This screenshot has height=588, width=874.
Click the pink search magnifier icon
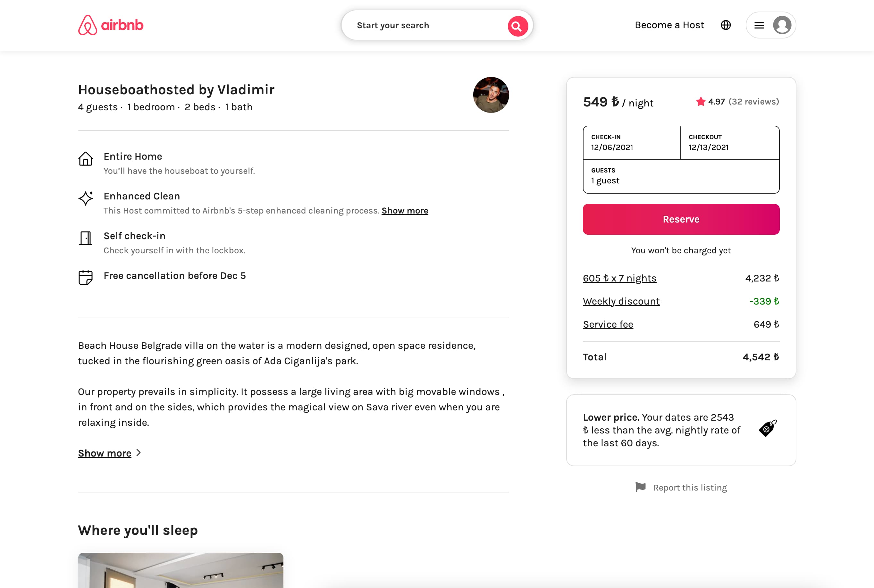click(x=517, y=26)
